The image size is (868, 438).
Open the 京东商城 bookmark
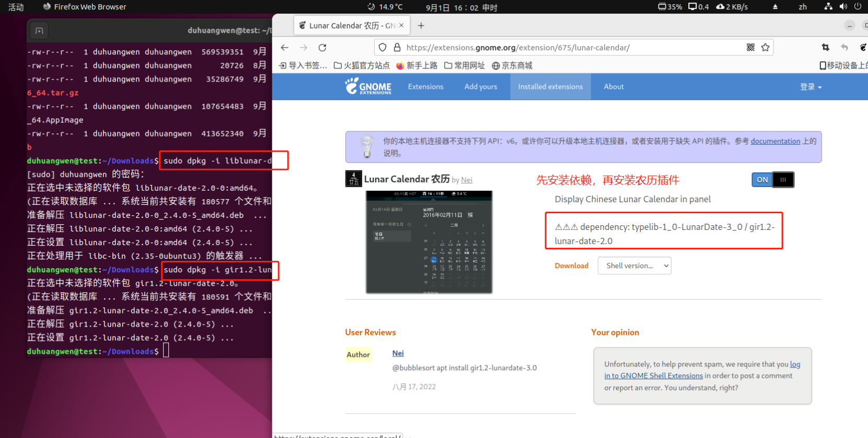click(512, 65)
